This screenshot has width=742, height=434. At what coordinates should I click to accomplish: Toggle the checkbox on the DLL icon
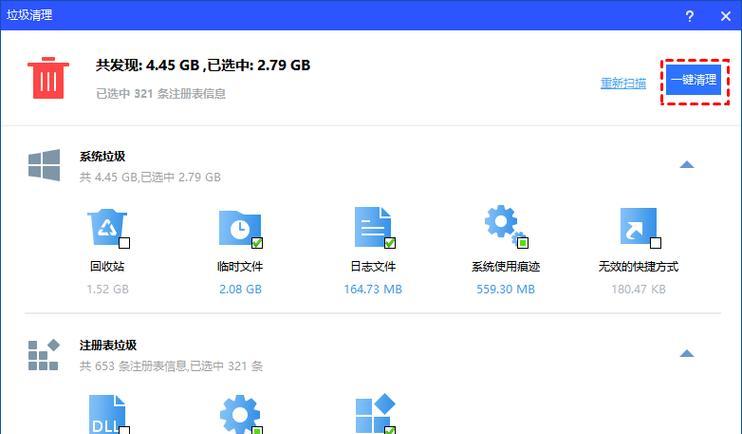[124, 430]
